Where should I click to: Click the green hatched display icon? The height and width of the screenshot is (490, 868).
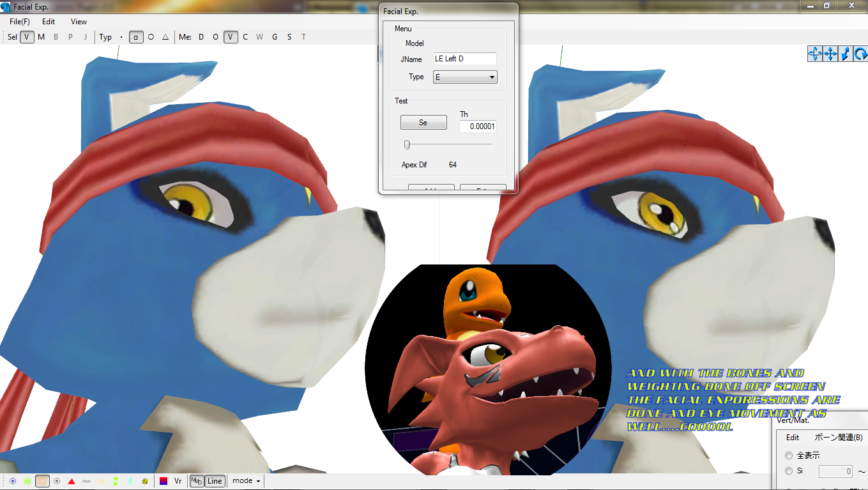27,480
